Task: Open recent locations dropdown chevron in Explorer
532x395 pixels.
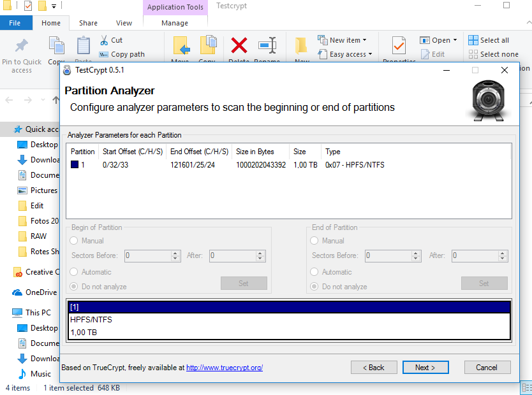Action: coord(43,100)
